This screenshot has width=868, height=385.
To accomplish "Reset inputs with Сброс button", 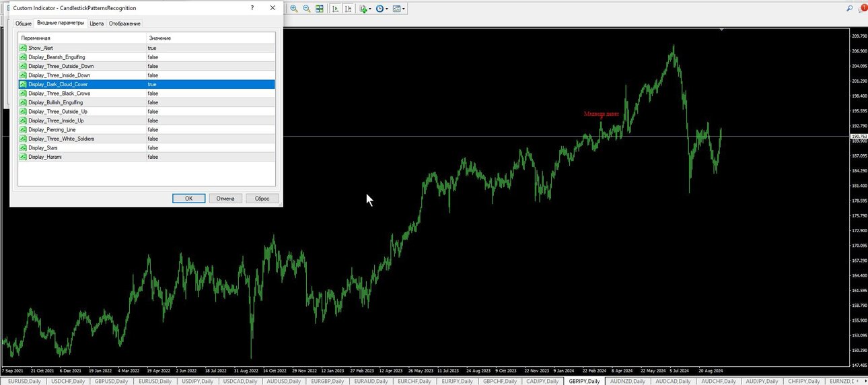I will [x=262, y=199].
